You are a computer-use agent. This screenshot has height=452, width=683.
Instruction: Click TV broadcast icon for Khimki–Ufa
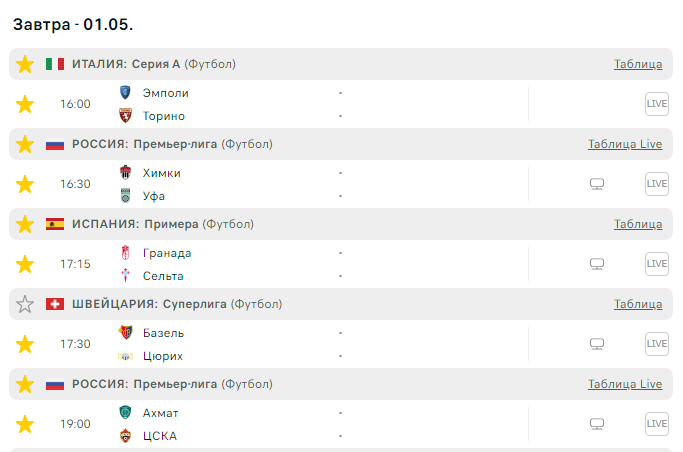point(597,184)
